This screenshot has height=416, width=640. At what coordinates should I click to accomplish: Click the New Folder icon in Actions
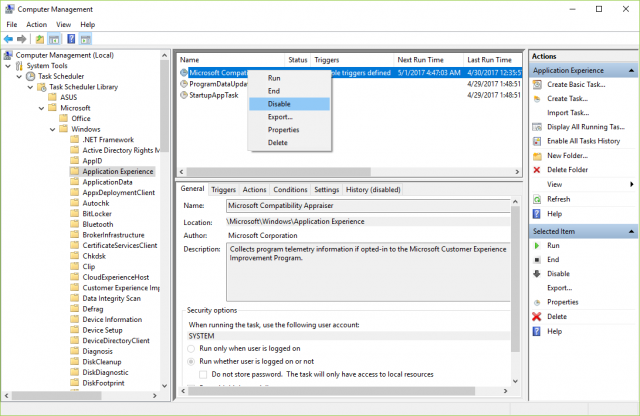click(538, 156)
